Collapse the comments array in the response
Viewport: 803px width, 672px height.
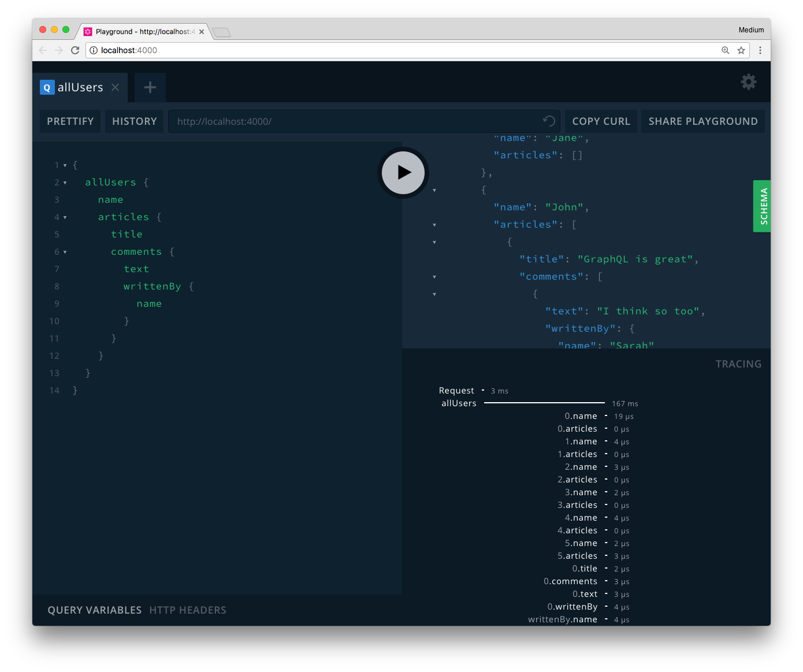click(434, 276)
